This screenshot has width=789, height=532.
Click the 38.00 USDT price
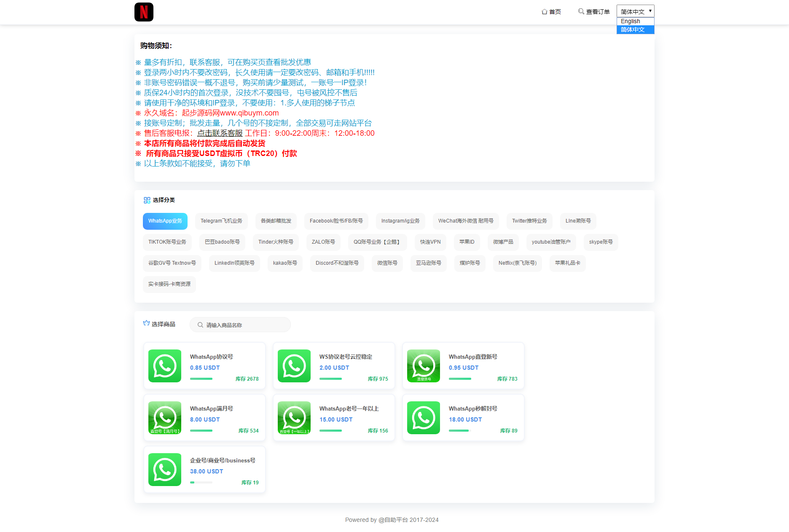[207, 472]
